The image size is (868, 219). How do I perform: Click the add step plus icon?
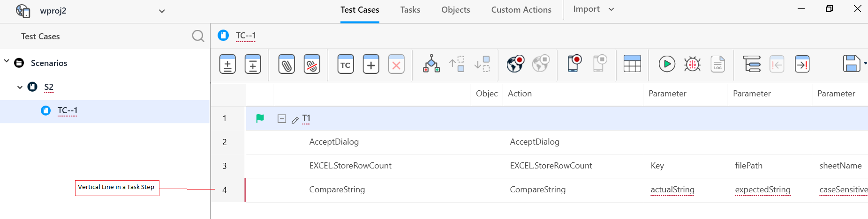pos(371,65)
